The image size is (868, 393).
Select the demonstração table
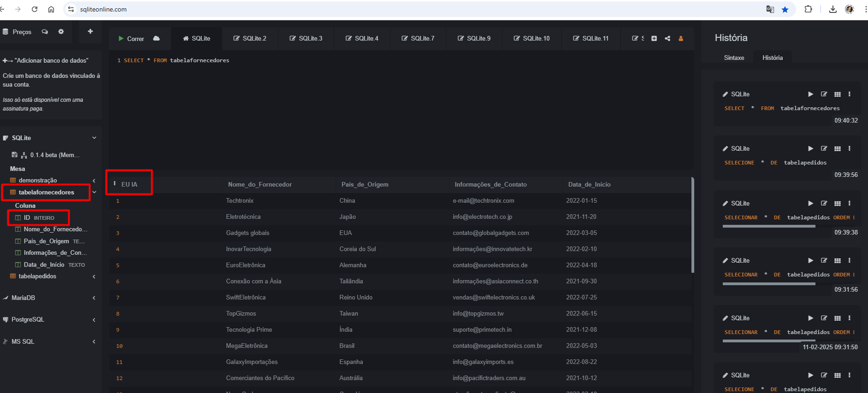click(x=38, y=180)
